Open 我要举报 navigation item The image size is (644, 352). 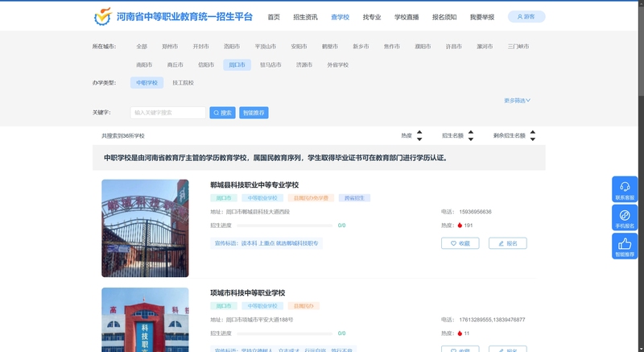[x=482, y=17]
